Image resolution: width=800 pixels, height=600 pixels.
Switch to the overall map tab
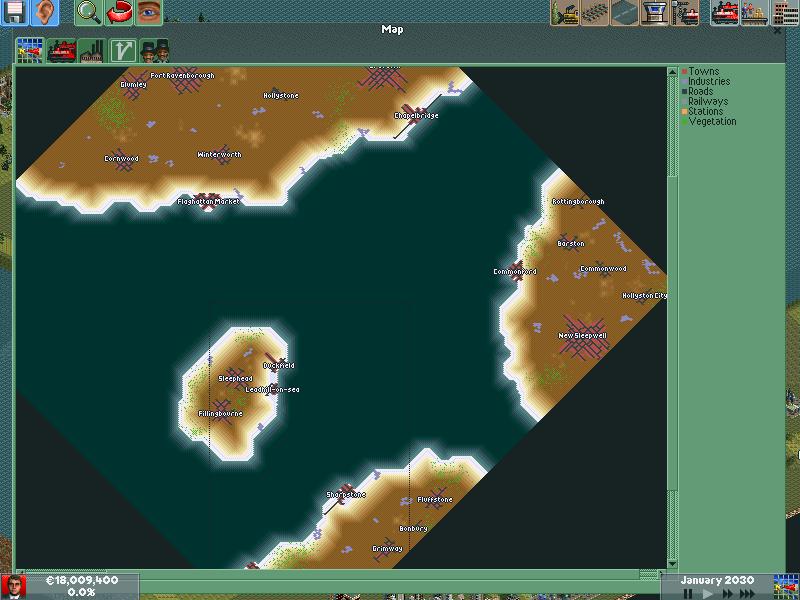click(x=30, y=51)
